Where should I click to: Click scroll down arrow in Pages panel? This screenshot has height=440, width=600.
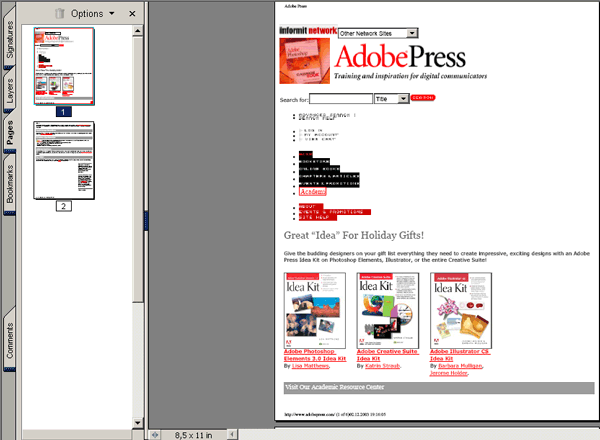(x=138, y=423)
